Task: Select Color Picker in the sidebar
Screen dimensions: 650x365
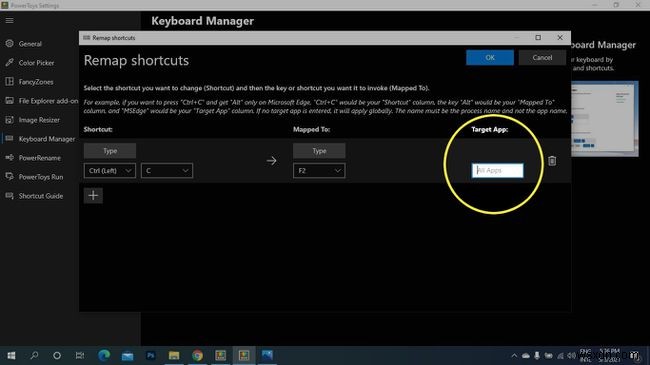Action: (x=36, y=63)
